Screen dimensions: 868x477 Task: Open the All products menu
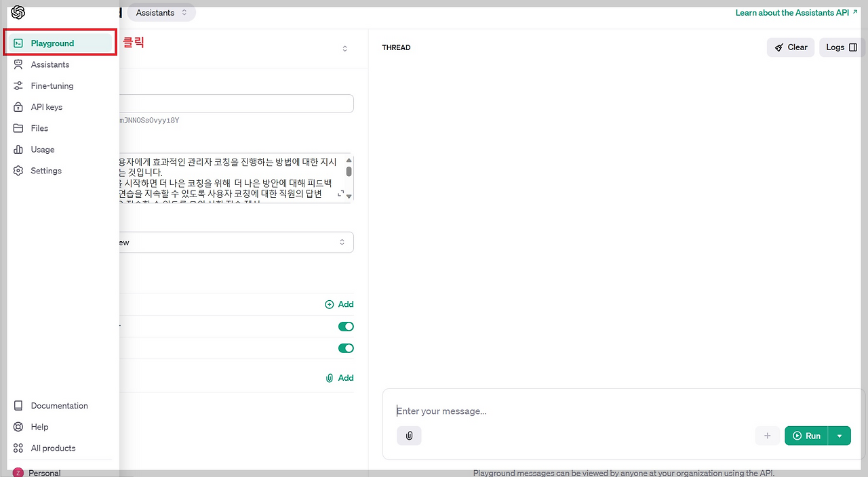tap(53, 448)
